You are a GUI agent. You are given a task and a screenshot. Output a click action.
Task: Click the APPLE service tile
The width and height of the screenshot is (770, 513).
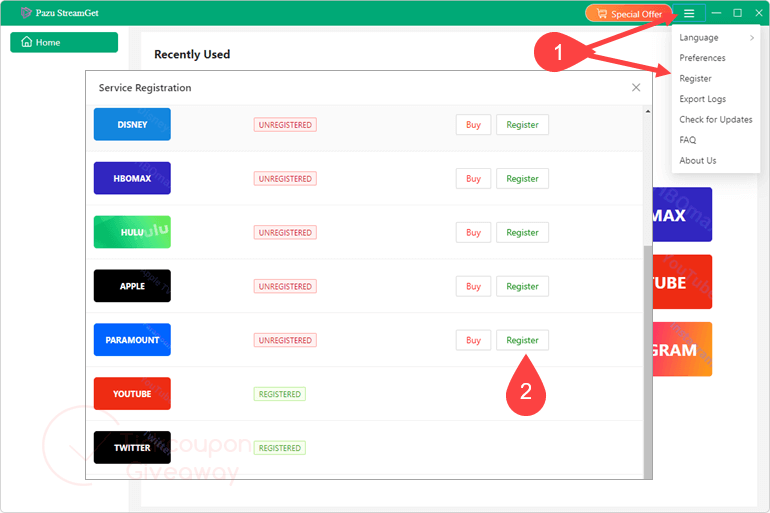tap(132, 286)
